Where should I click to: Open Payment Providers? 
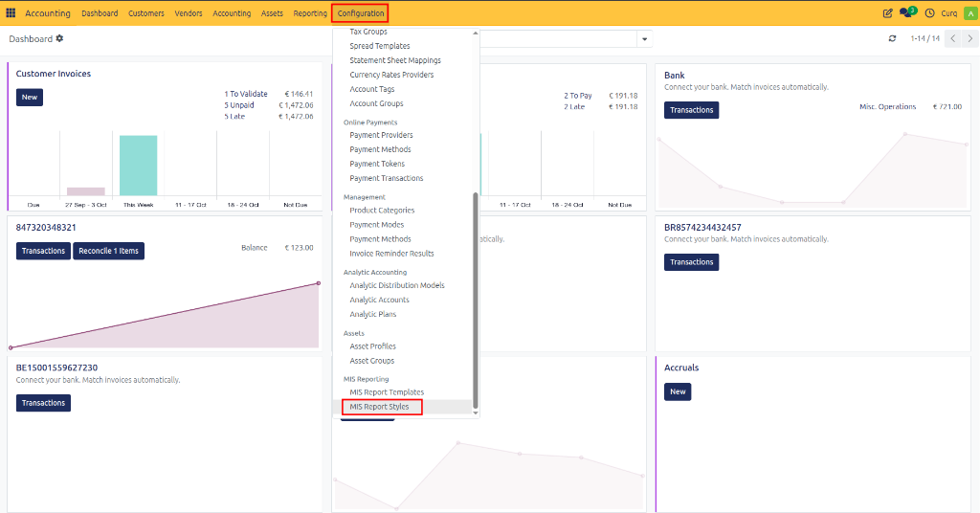[x=381, y=135]
